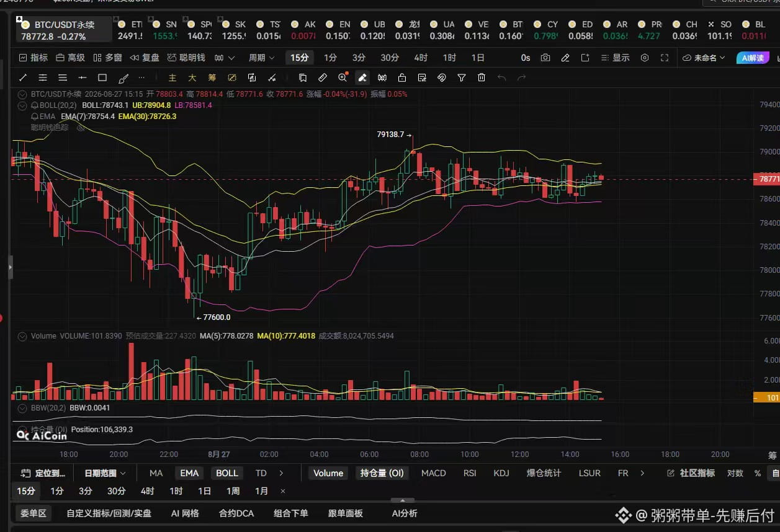Viewport: 780px width, 532px height.
Task: Collapse the BTC/USDT永续 legend circle toggle
Action: [x=22, y=94]
